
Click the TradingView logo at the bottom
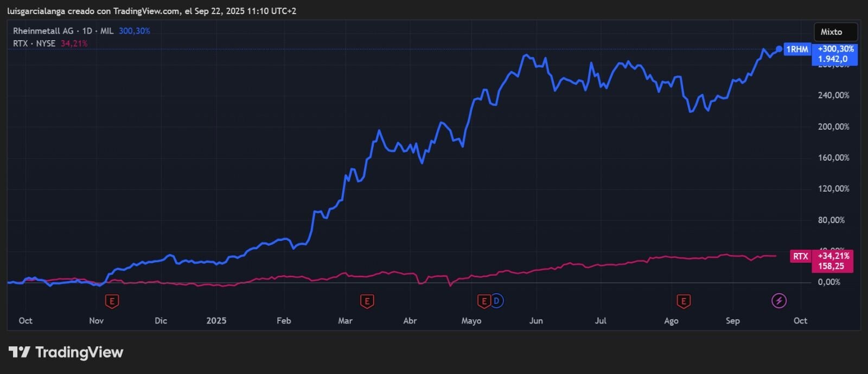coord(66,352)
